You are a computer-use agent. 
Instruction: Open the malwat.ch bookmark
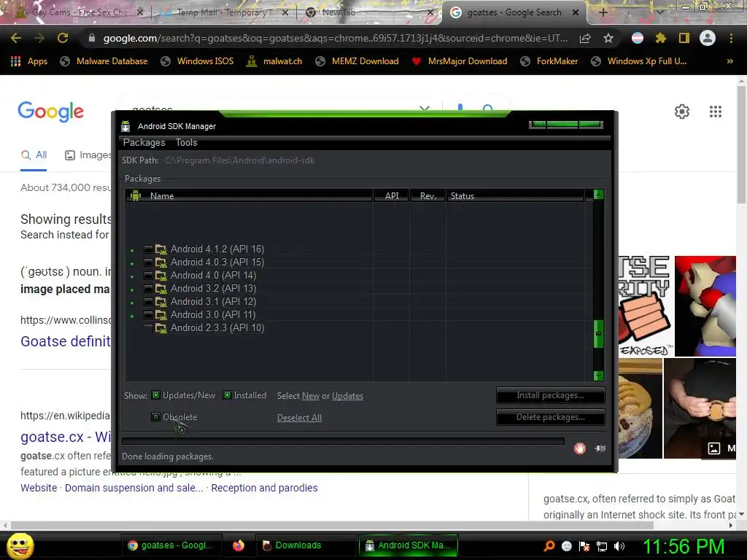click(274, 61)
